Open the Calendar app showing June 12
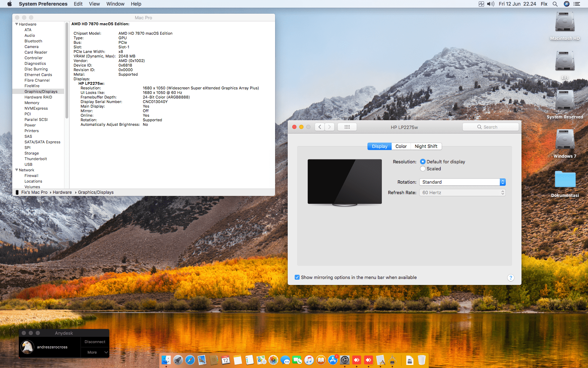Viewport: 588px width, 368px height. [x=225, y=360]
